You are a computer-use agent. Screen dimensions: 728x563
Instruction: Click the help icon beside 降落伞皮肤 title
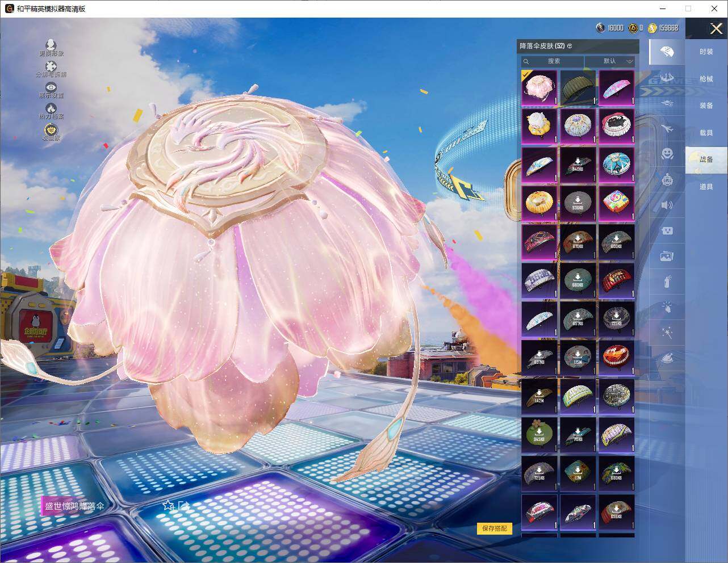point(570,46)
